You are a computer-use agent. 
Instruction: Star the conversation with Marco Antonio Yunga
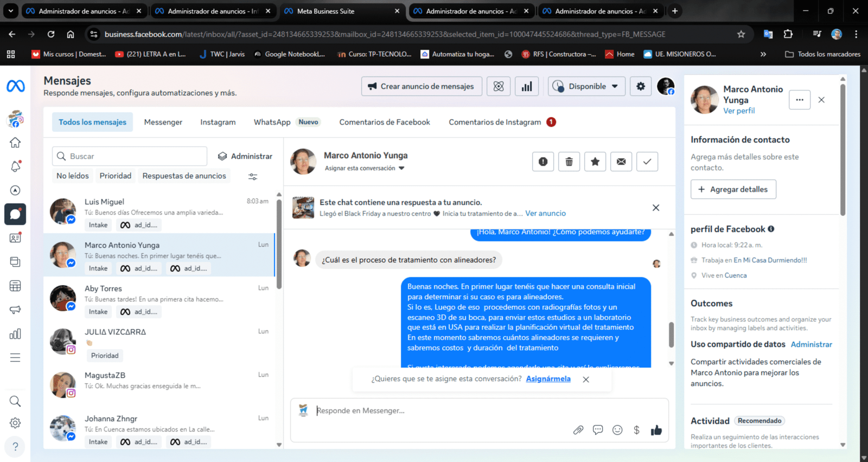pyautogui.click(x=595, y=162)
